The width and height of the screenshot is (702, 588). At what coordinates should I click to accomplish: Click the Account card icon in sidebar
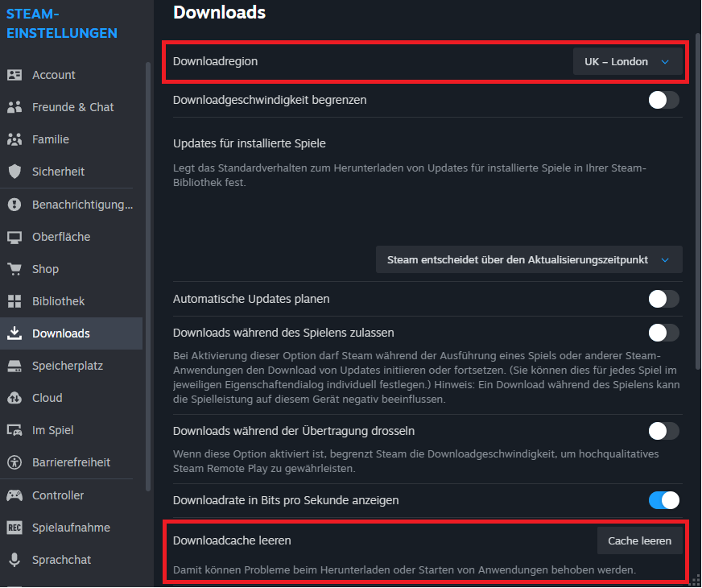(14, 75)
